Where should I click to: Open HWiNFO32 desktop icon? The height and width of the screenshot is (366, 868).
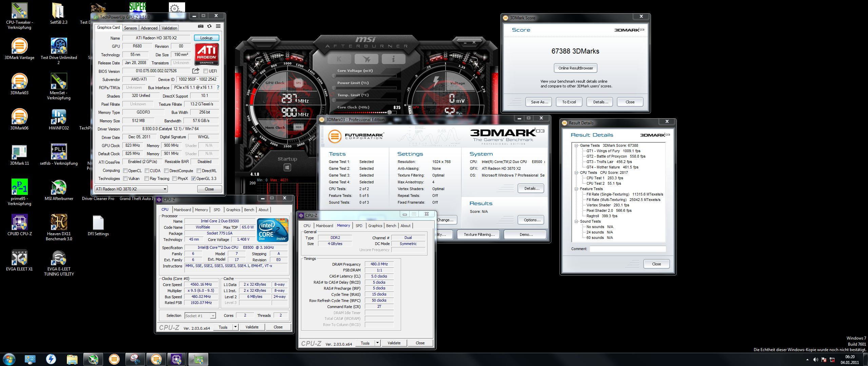point(59,119)
